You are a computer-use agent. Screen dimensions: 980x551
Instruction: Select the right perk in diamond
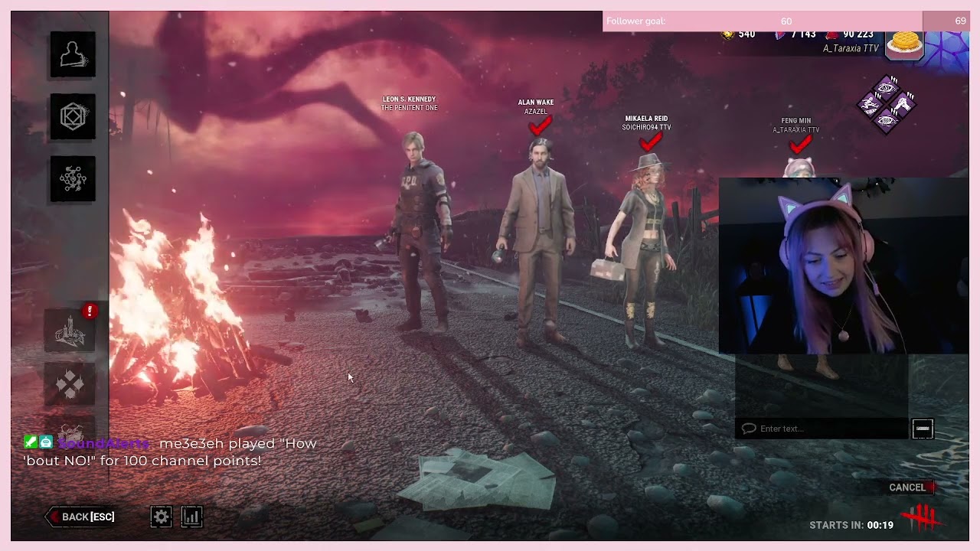903,104
